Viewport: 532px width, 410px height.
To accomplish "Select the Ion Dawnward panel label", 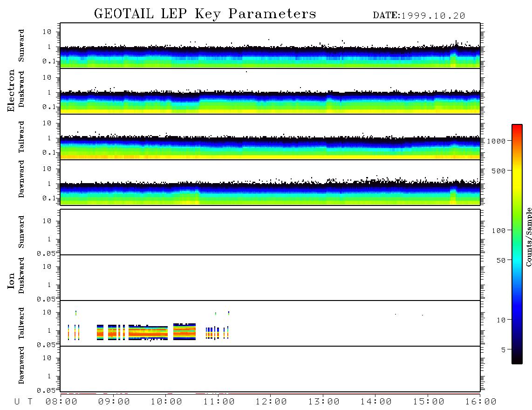I will tap(21, 365).
